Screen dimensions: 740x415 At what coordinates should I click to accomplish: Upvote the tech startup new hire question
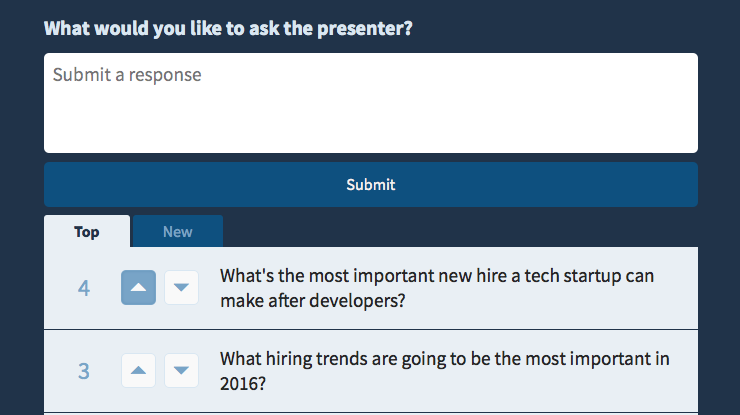138,288
